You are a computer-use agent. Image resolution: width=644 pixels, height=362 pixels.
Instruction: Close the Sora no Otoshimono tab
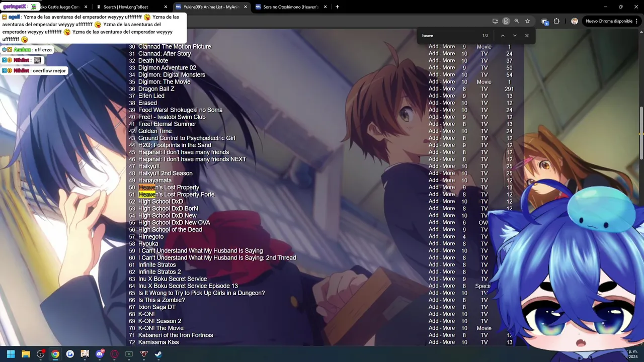(325, 7)
